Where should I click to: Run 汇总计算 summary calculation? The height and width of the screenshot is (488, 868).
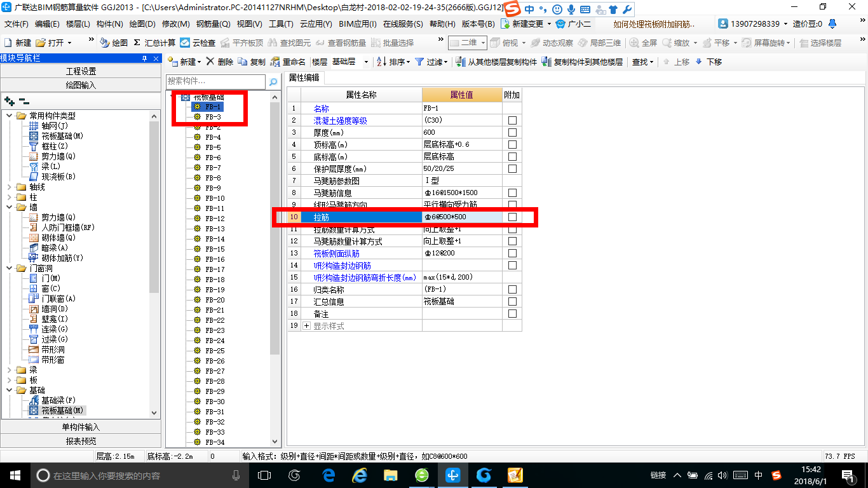click(x=154, y=43)
